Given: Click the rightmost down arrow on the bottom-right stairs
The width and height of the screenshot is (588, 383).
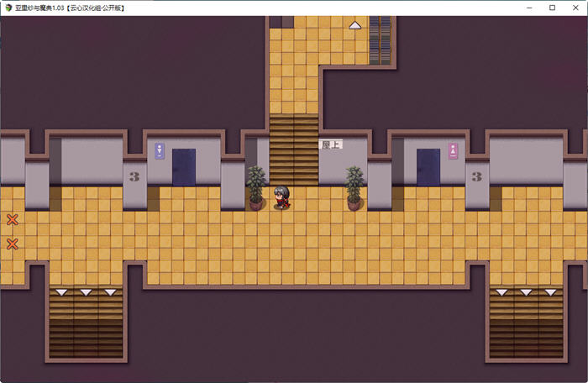Looking at the screenshot, I should click(x=550, y=292).
